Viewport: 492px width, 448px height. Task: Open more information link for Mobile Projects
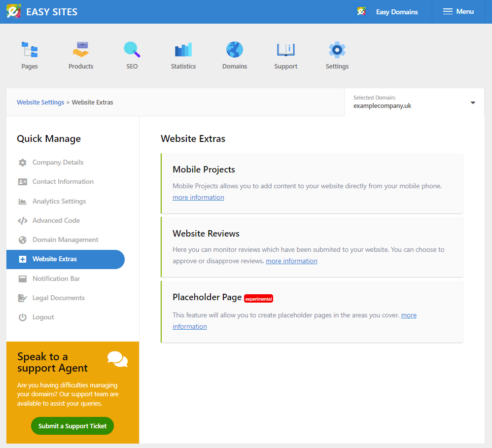pos(198,197)
